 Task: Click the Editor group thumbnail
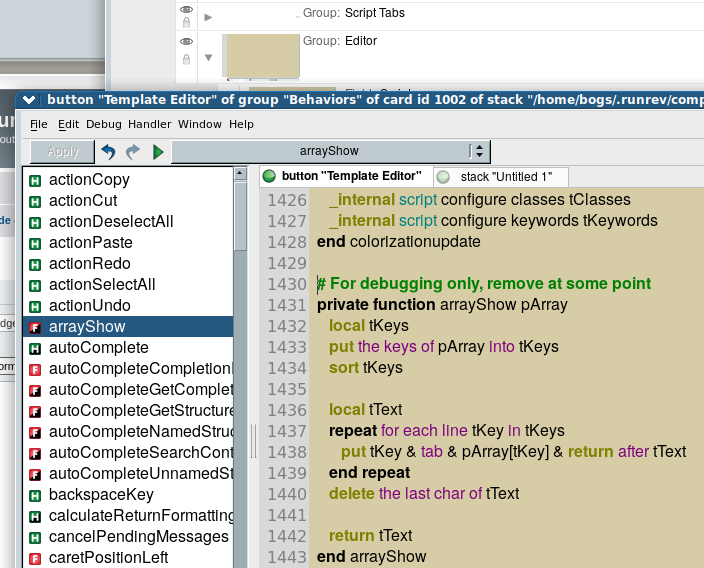[x=262, y=56]
